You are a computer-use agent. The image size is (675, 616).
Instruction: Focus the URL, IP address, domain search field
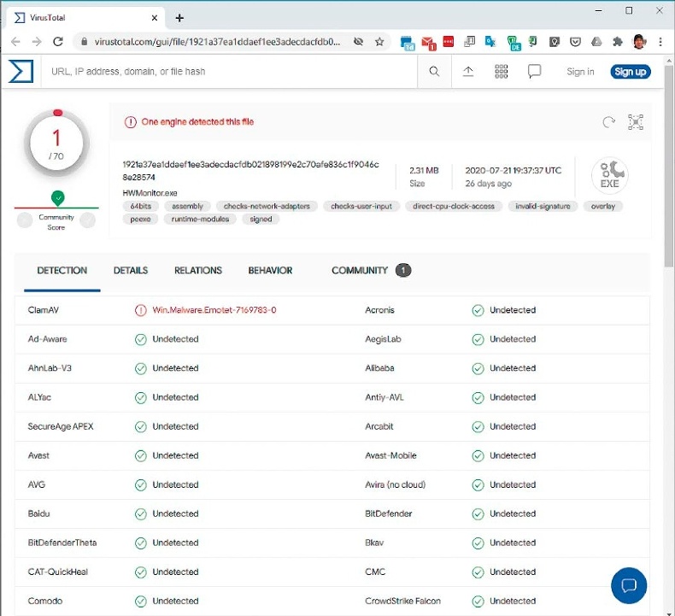(229, 72)
